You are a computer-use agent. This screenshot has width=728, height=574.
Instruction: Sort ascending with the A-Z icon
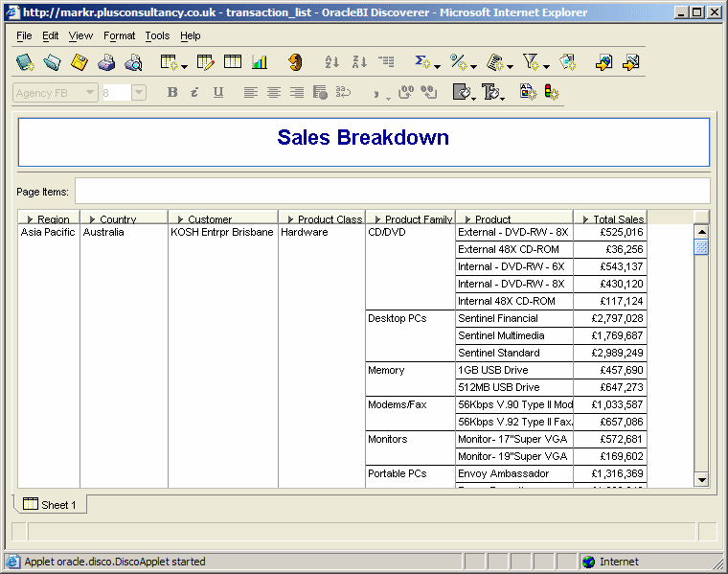pos(332,61)
